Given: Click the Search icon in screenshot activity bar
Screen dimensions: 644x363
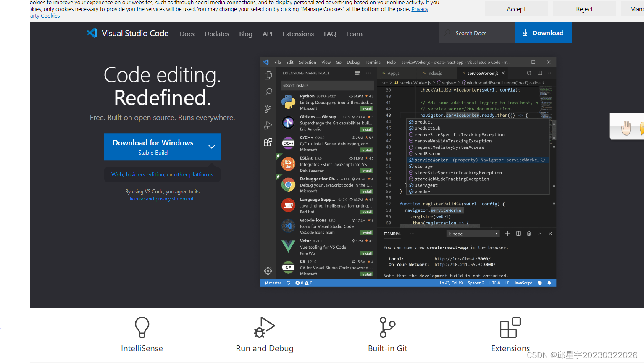Looking at the screenshot, I should (268, 92).
